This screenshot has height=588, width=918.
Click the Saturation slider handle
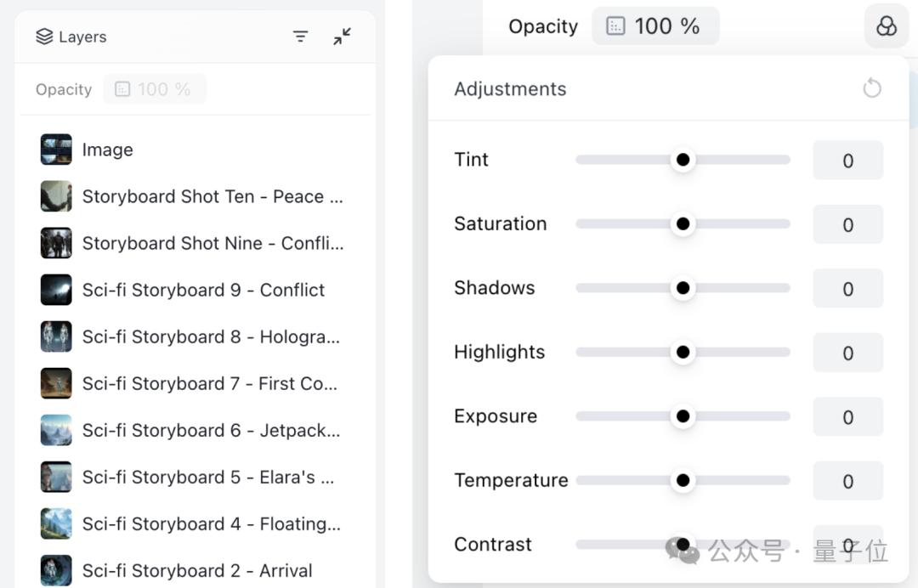[683, 224]
